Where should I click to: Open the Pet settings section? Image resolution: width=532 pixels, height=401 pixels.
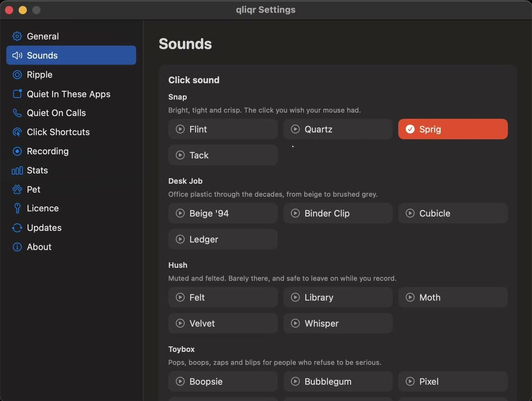[x=71, y=189]
